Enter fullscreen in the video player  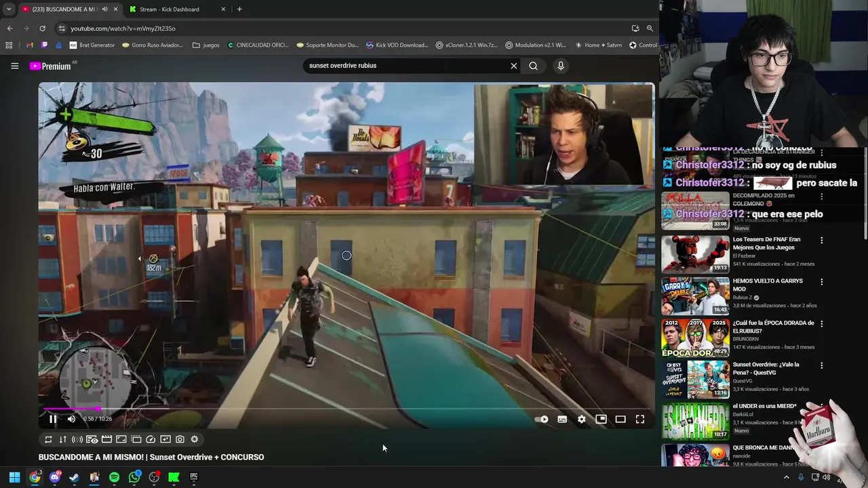click(639, 420)
